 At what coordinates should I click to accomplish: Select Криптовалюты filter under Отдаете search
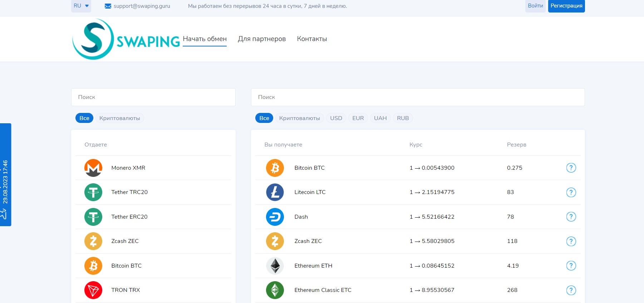pos(120,118)
